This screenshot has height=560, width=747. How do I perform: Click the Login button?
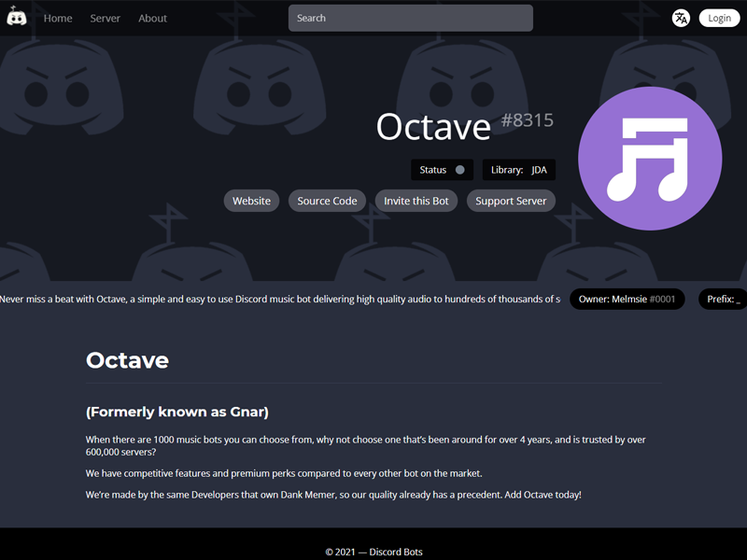pos(719,18)
